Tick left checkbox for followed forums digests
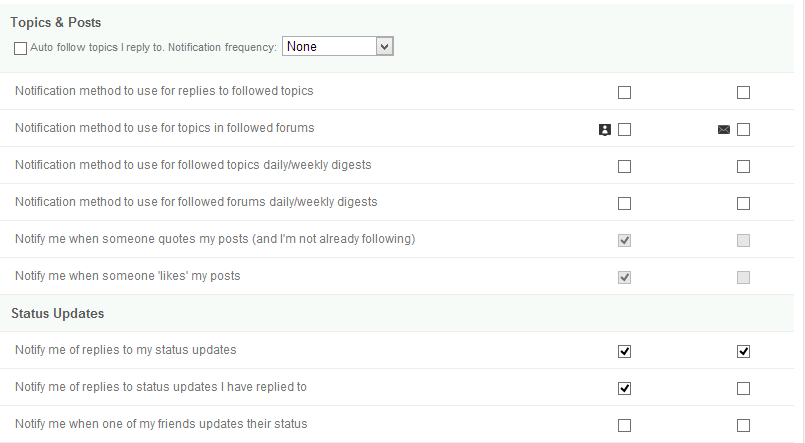Screen dimensions: 805x443 tap(625, 203)
